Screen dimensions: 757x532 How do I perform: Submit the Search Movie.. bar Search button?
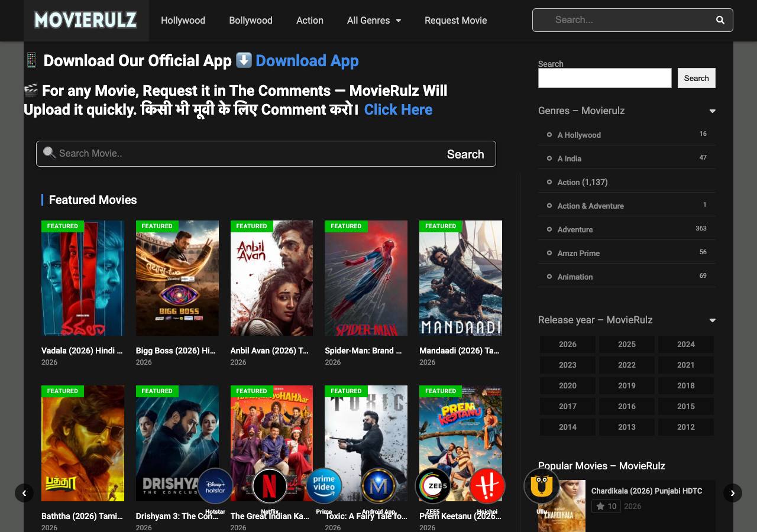[465, 154]
